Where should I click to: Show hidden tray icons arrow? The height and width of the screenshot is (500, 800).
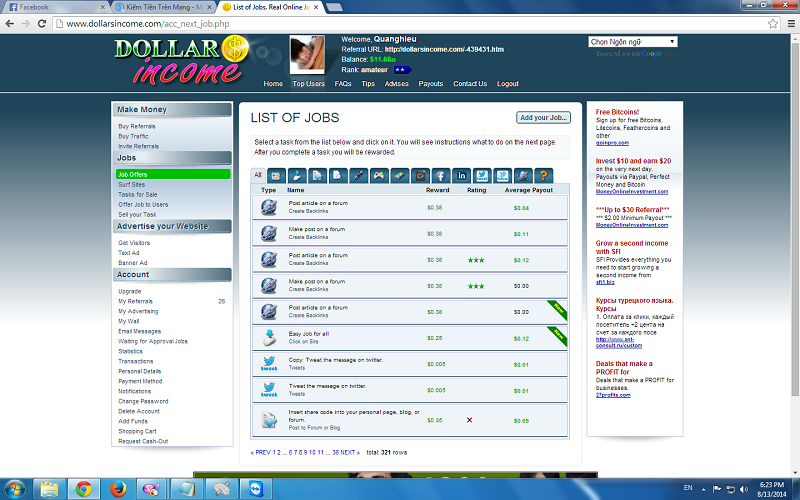pyautogui.click(x=703, y=489)
